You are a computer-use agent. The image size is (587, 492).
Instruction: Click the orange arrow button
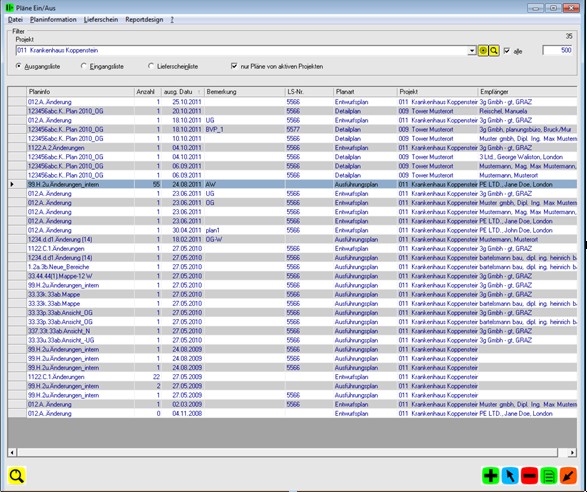coord(568,476)
